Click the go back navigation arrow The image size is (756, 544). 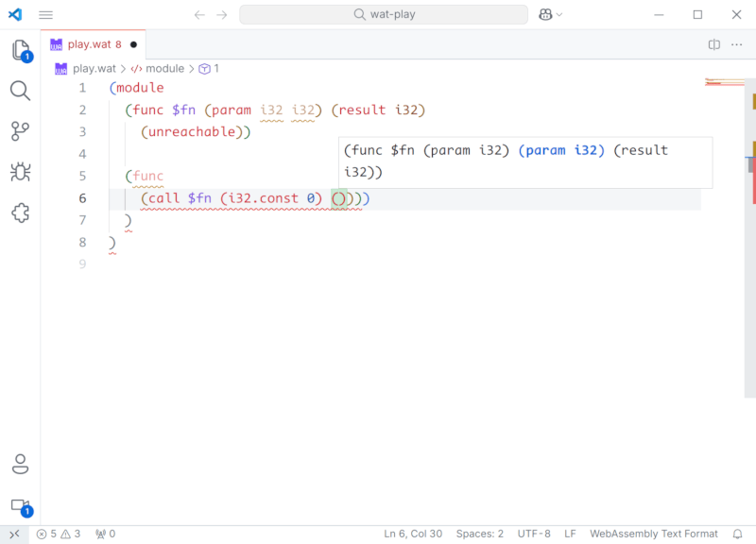(198, 15)
